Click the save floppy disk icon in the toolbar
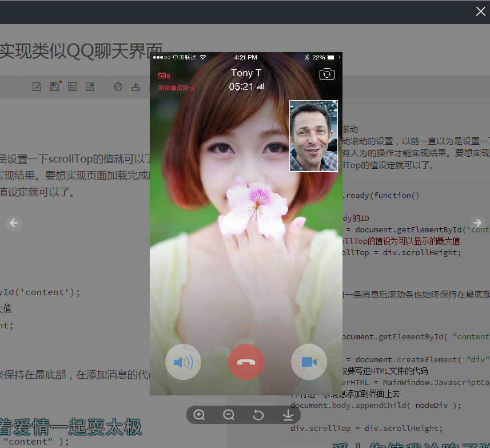The height and width of the screenshot is (448, 490). click(x=55, y=86)
